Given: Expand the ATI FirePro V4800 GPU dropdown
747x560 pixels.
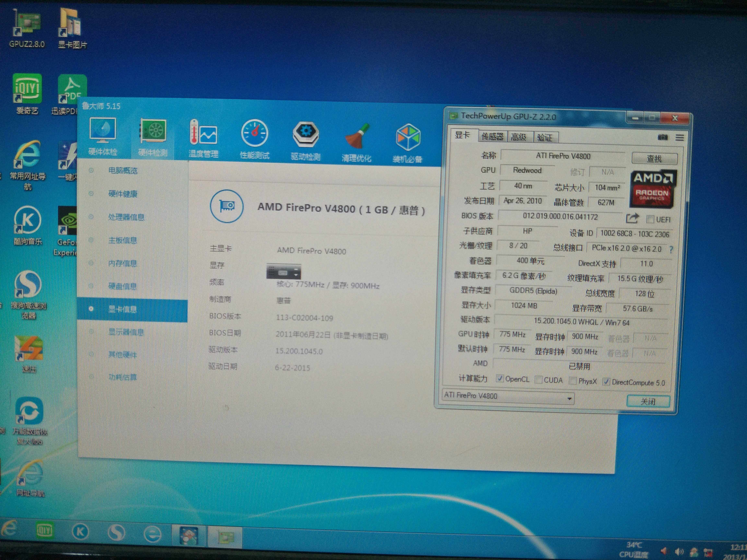Looking at the screenshot, I should (x=569, y=399).
